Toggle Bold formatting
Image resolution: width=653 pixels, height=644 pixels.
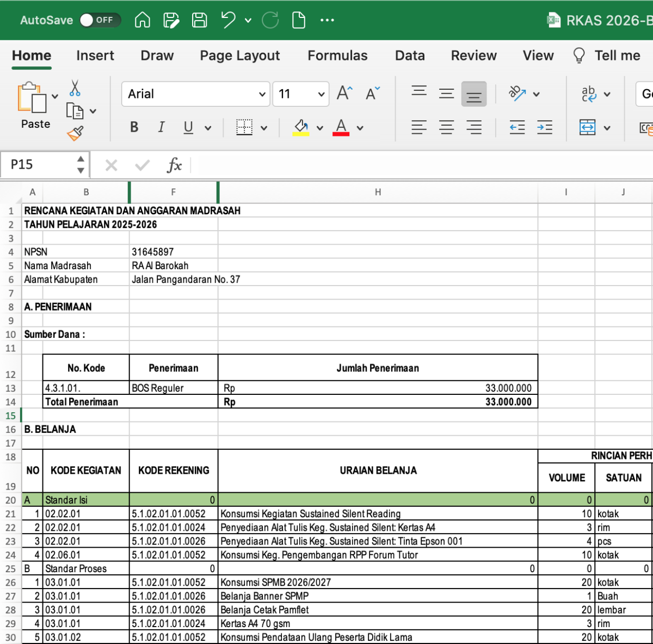coord(134,127)
